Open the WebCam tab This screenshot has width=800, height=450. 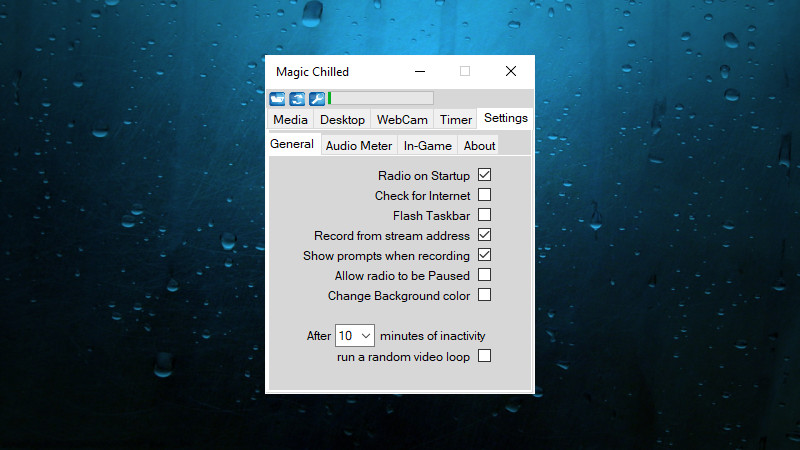click(x=402, y=120)
